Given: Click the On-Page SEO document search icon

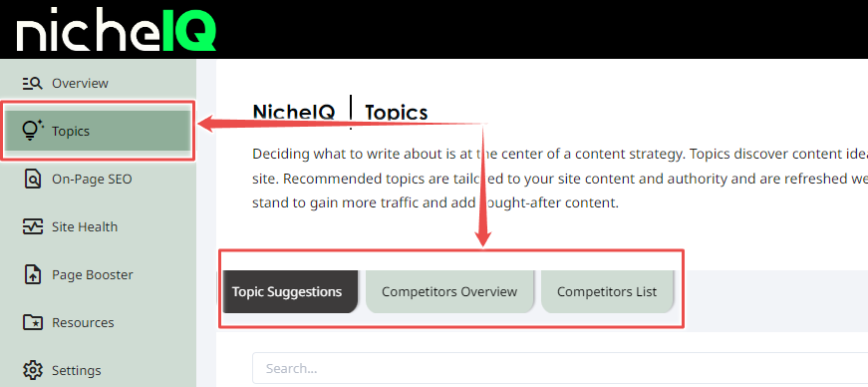Looking at the screenshot, I should coord(32,180).
